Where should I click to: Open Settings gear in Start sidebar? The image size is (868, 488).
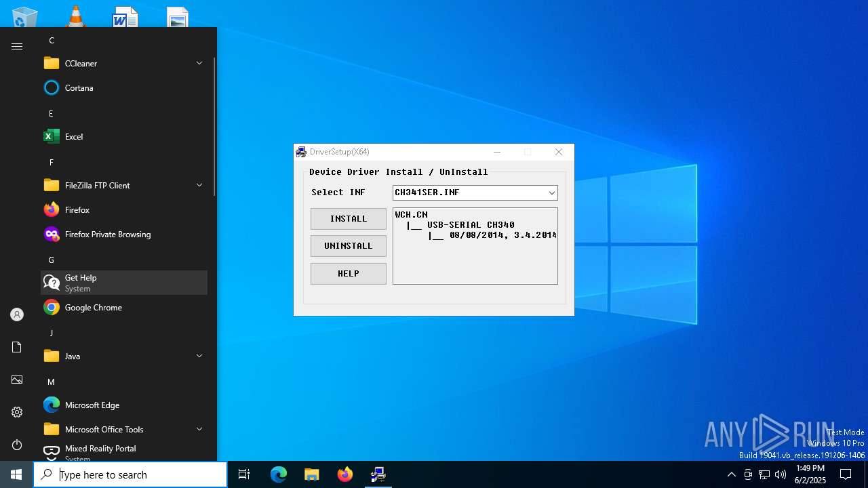click(x=17, y=412)
